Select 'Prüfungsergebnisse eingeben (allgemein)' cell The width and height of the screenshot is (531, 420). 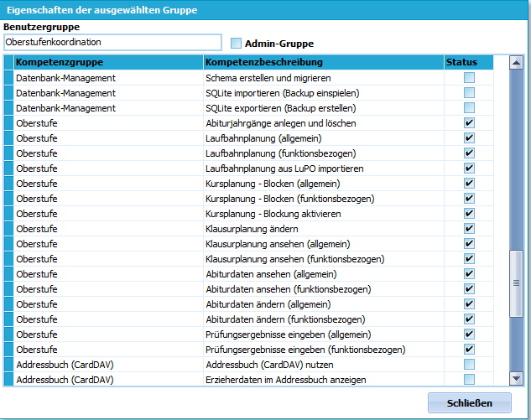click(x=324, y=334)
